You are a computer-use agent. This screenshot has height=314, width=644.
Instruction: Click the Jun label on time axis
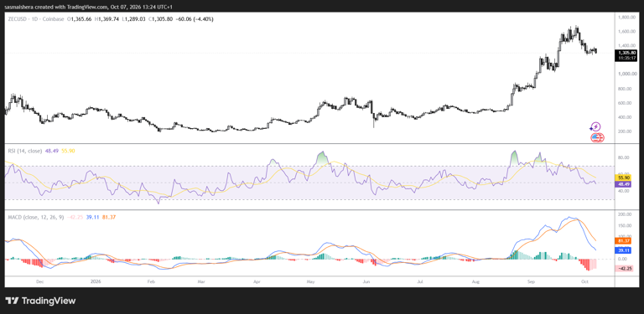366,282
